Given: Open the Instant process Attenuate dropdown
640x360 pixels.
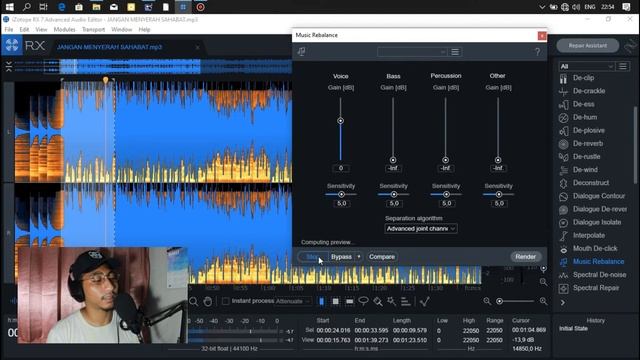Looking at the screenshot, I should coord(293,301).
